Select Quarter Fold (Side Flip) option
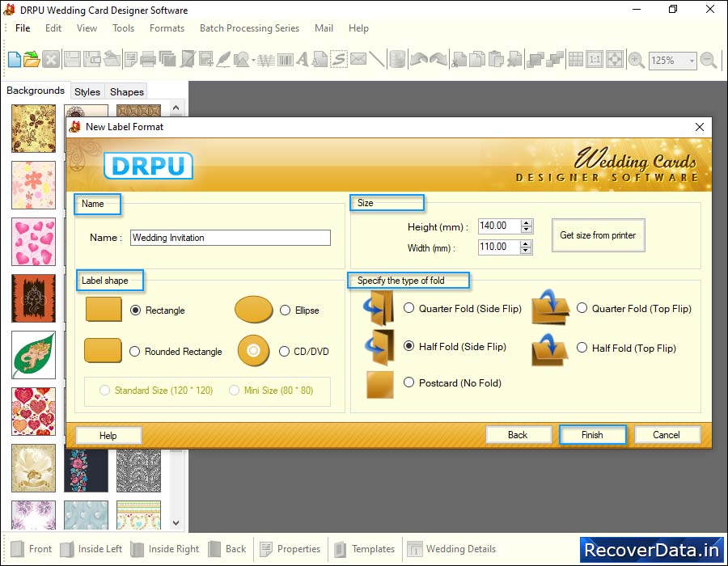Viewport: 728px width, 566px height. tap(409, 308)
